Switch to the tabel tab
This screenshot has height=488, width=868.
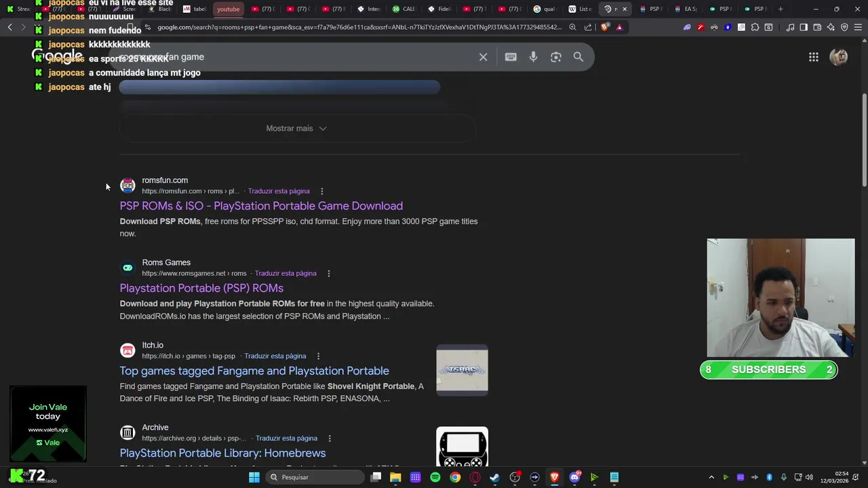pos(194,9)
